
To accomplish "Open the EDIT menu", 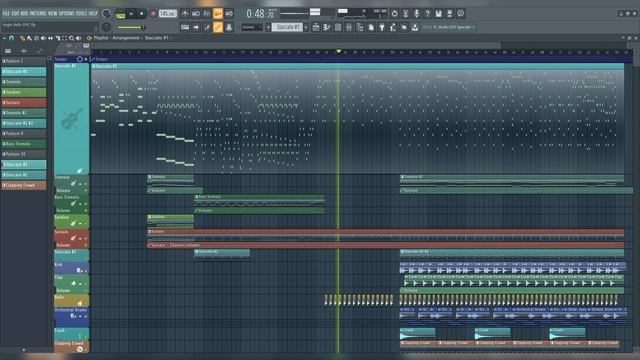I will (15, 13).
